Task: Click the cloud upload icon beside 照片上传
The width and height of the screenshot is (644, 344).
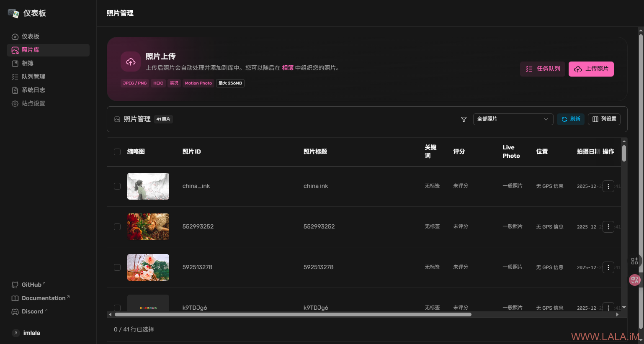Action: 131,62
